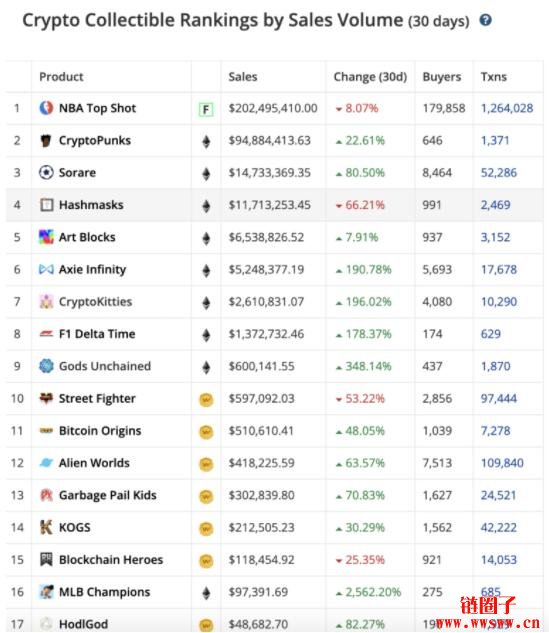
Task: Click the Axie Infinity logo icon
Action: coord(46,269)
